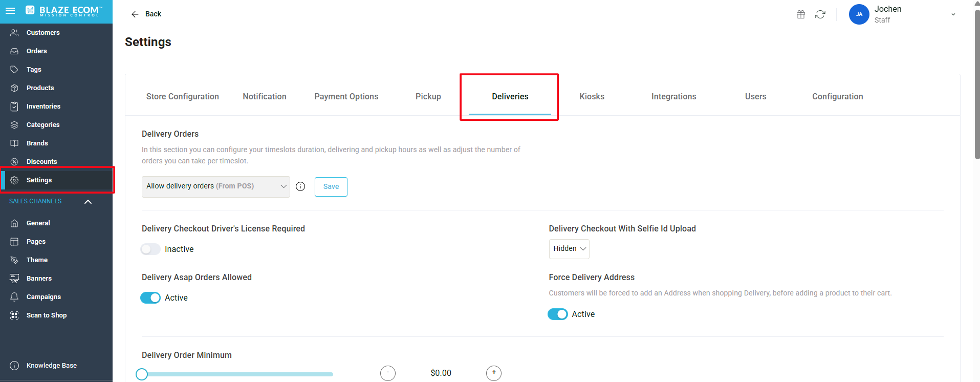
Task: Turn off Force Delivery Address
Action: coord(557,314)
